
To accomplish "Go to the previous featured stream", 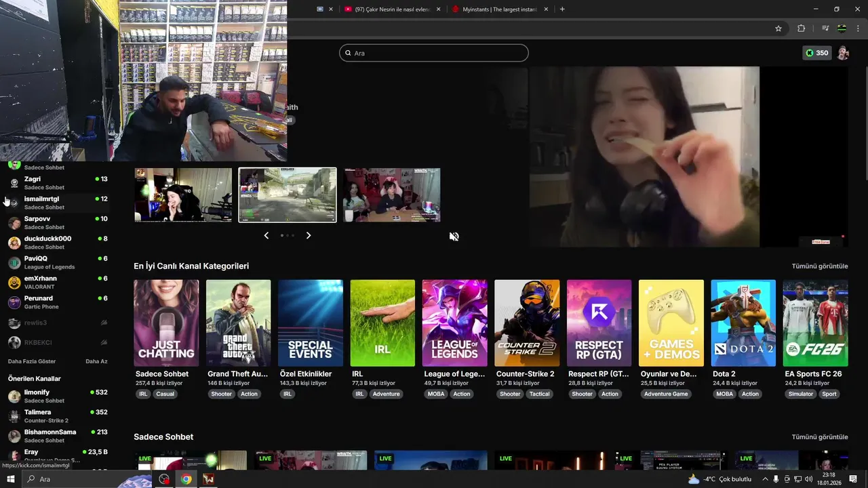I will [x=266, y=235].
